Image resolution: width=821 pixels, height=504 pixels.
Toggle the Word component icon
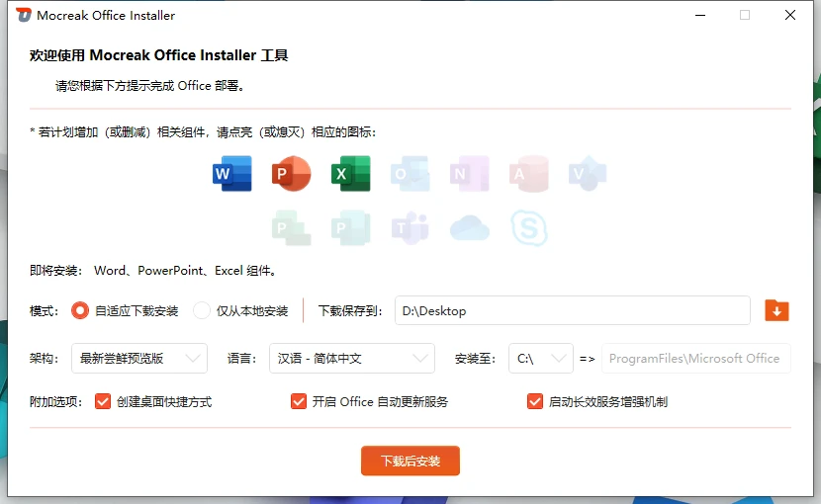coord(231,173)
